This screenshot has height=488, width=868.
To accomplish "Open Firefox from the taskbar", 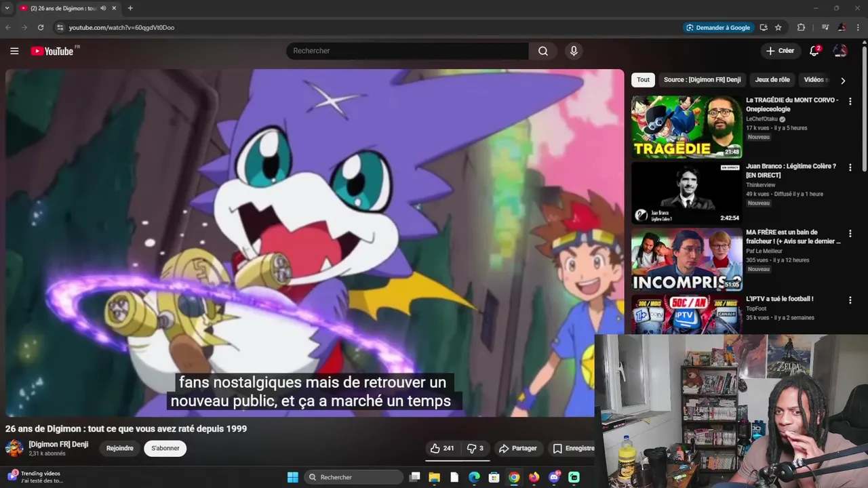I will point(534,477).
